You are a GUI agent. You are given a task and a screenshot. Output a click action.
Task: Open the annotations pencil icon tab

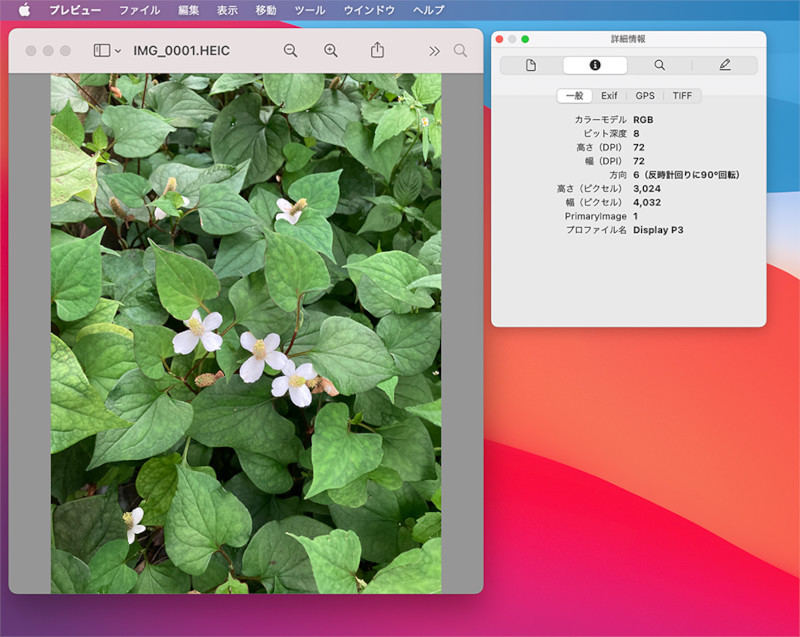tap(724, 65)
